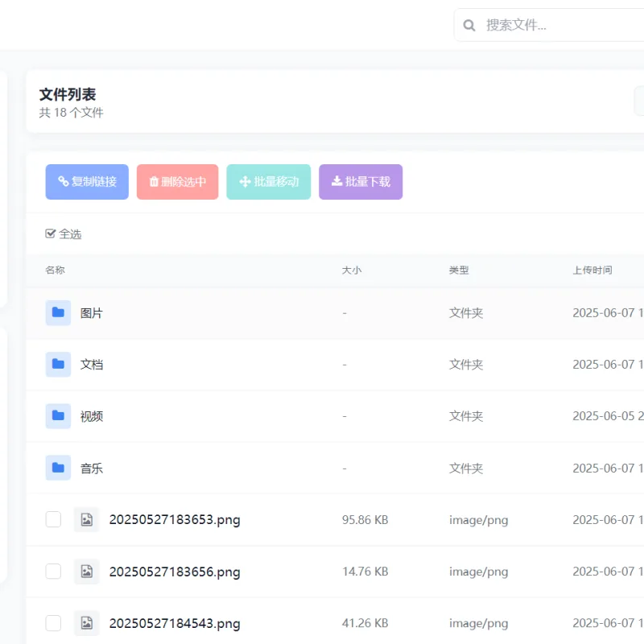The width and height of the screenshot is (644, 644).
Task: Click the 批量移动 button
Action: (269, 182)
